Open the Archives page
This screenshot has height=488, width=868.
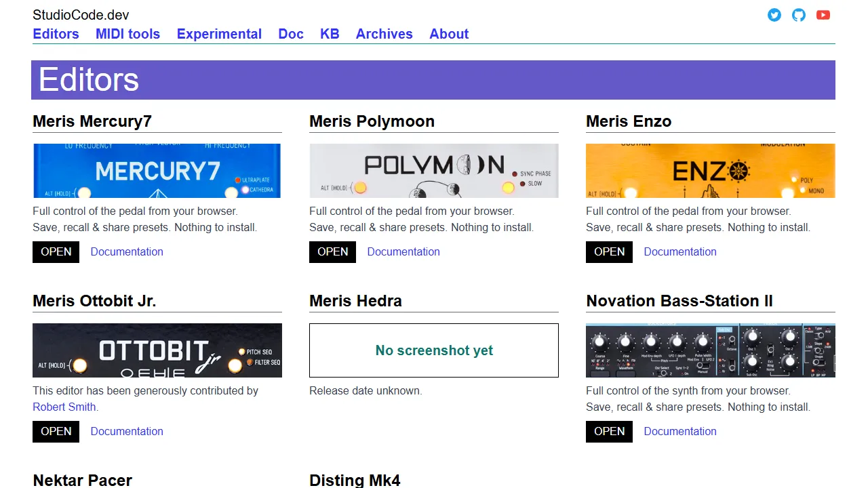tap(384, 34)
